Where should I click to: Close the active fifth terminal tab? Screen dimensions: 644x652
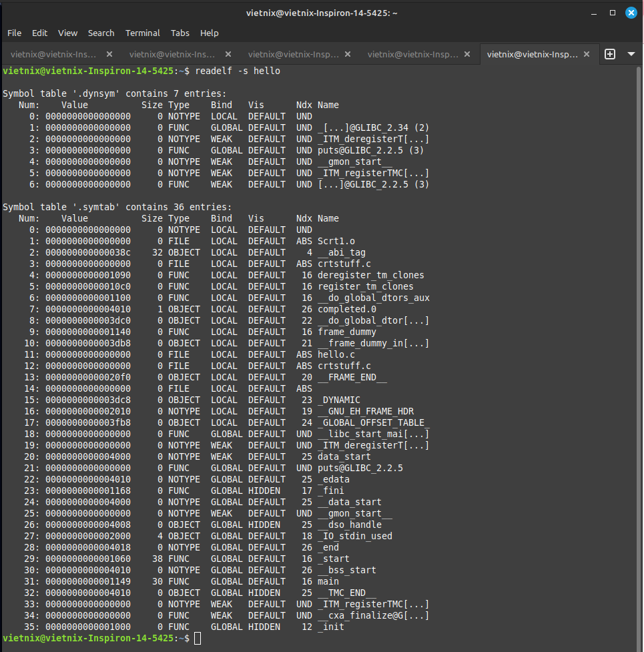tap(587, 54)
